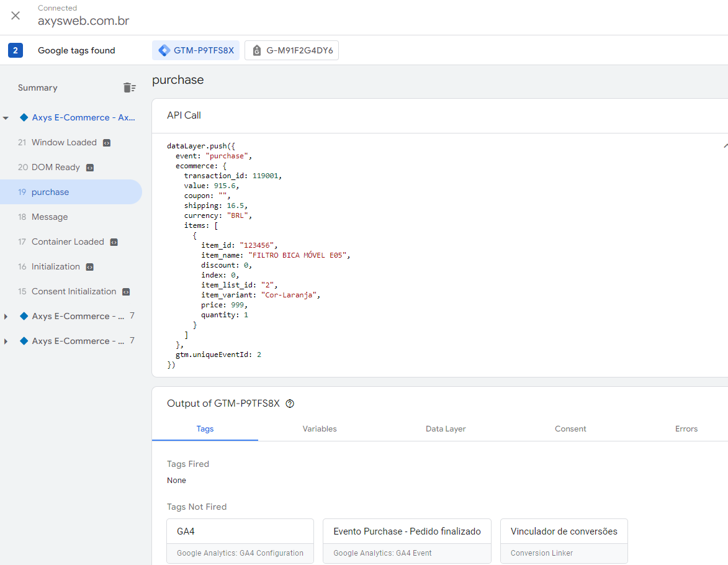Click the code icon beside DOM Ready

[x=90, y=168]
